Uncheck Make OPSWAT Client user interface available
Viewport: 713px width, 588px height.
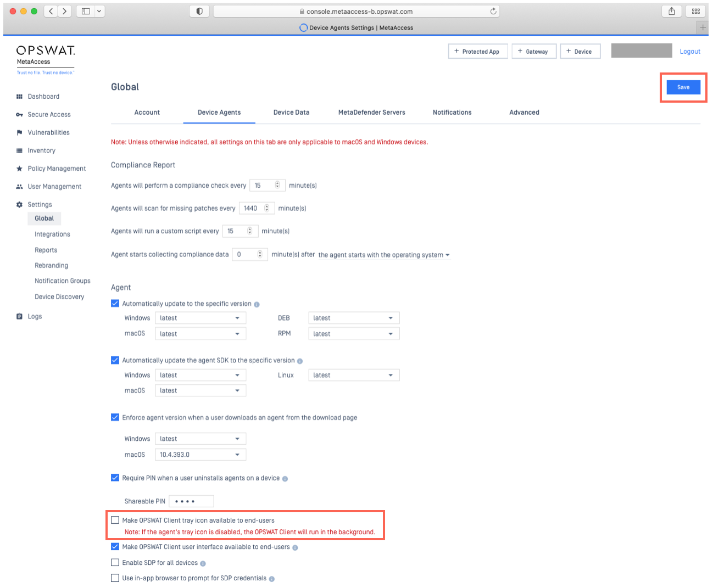pos(115,546)
